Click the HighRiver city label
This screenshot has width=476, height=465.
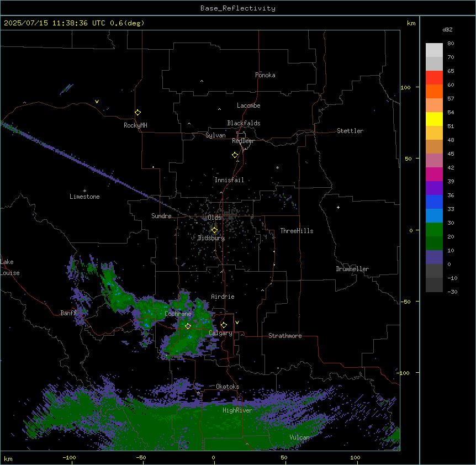pyautogui.click(x=237, y=410)
